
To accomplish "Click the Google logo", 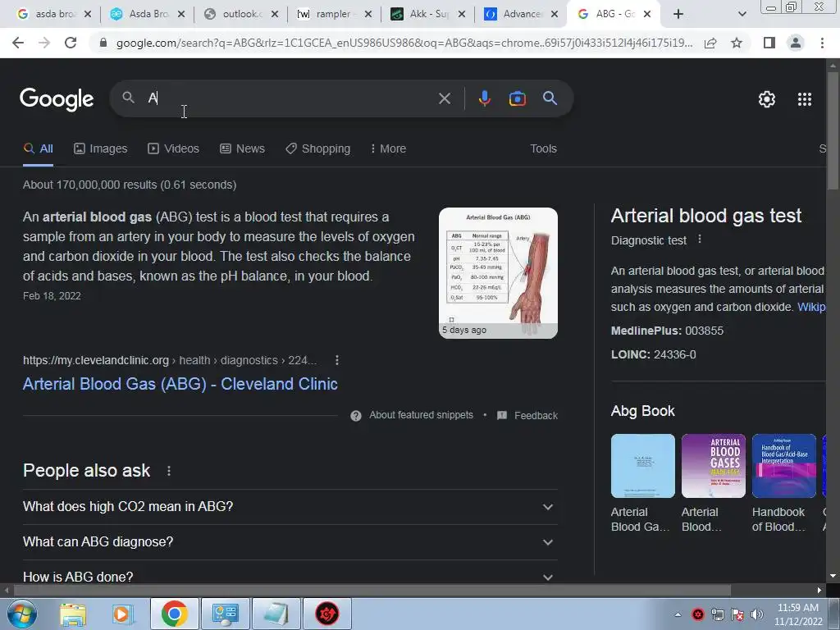I will pos(57,98).
